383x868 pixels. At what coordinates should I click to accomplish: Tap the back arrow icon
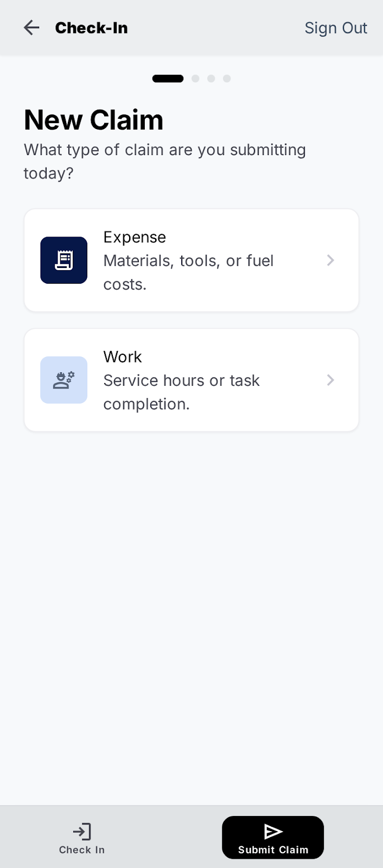31,28
